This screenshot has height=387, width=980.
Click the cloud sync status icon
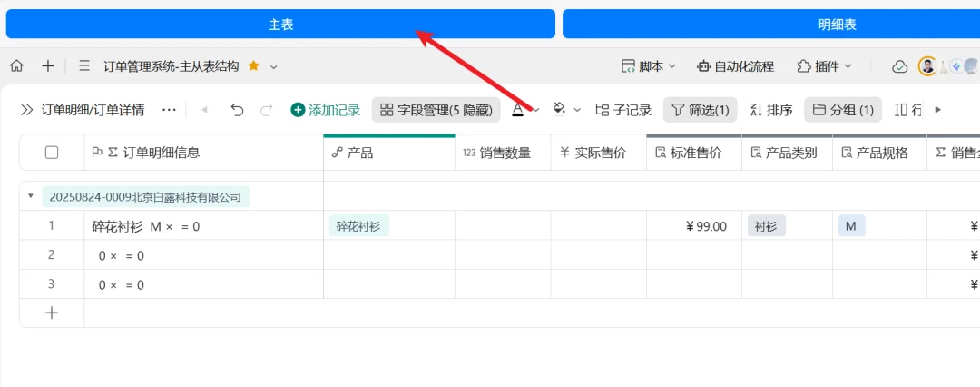[899, 66]
